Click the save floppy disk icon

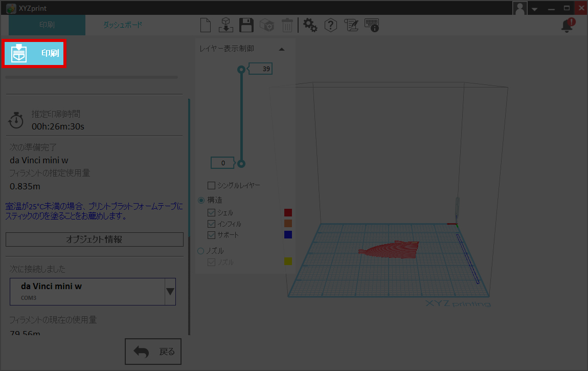coord(246,25)
